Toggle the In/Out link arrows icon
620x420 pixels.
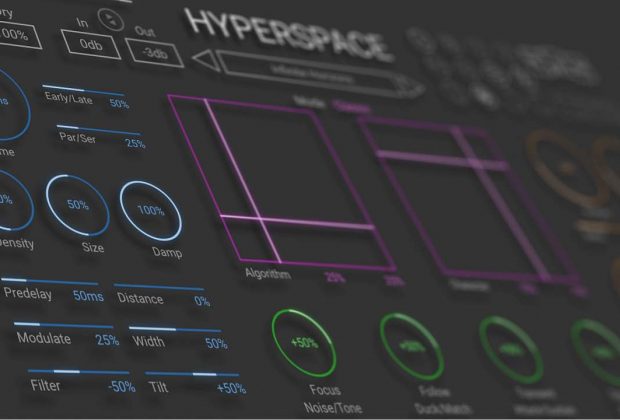coord(111,19)
